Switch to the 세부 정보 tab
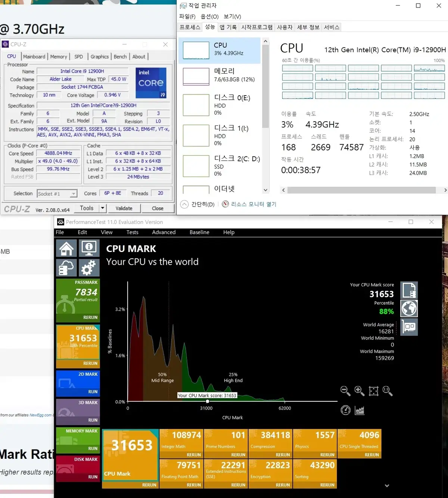The image size is (448, 498). (308, 27)
